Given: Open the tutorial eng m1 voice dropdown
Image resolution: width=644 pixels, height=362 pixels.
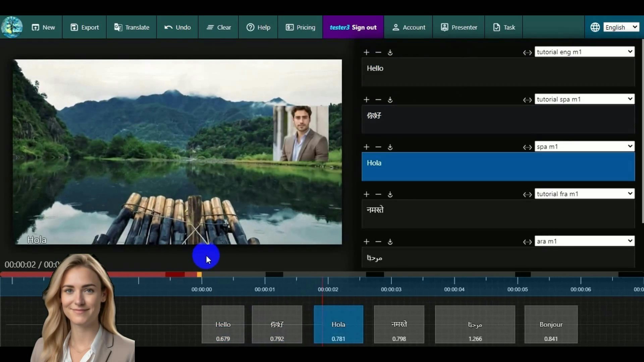Looking at the screenshot, I should 584,52.
